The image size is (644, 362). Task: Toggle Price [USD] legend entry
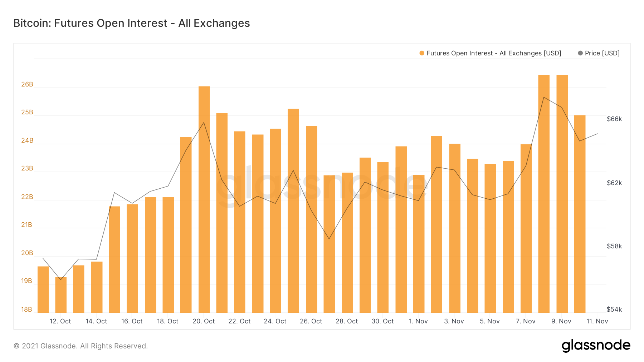pyautogui.click(x=599, y=53)
